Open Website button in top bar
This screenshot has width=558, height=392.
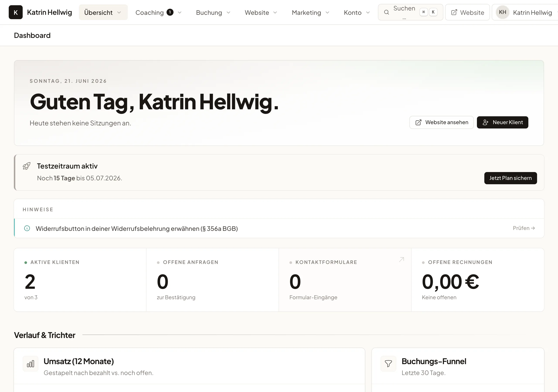467,12
